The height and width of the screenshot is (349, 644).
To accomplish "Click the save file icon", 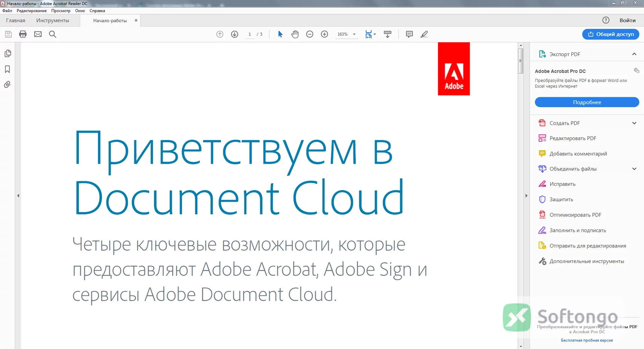I will 8,34.
